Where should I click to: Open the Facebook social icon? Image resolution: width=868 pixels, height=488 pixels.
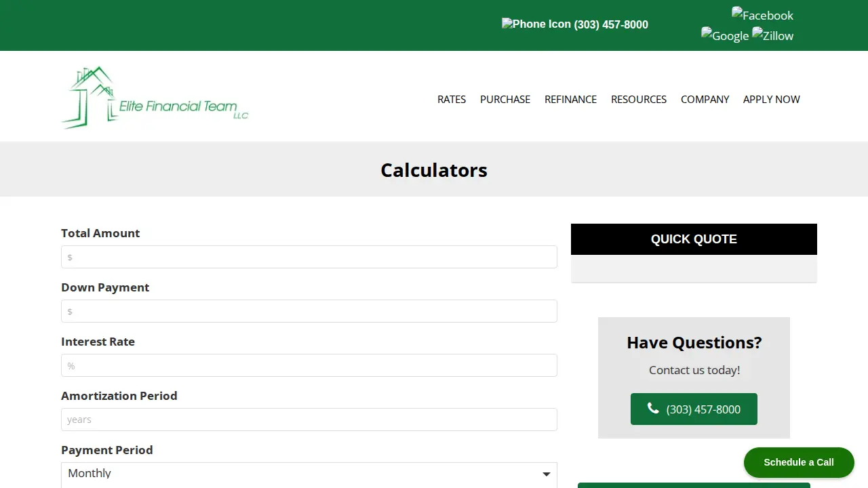click(762, 15)
